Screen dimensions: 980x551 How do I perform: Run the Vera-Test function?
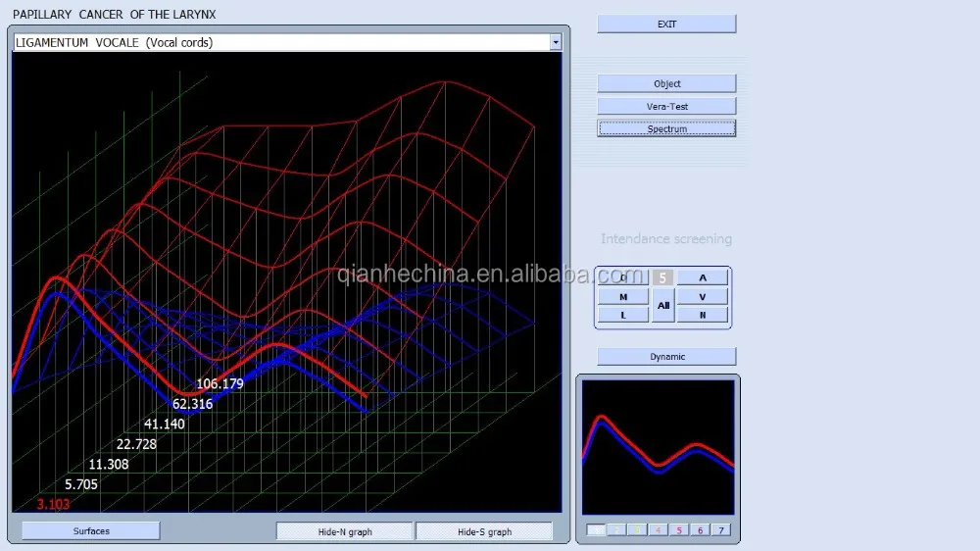click(666, 106)
